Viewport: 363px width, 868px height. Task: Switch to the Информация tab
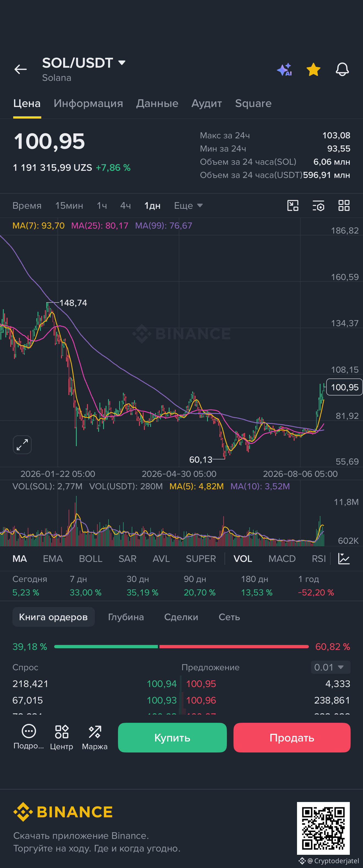(x=88, y=103)
